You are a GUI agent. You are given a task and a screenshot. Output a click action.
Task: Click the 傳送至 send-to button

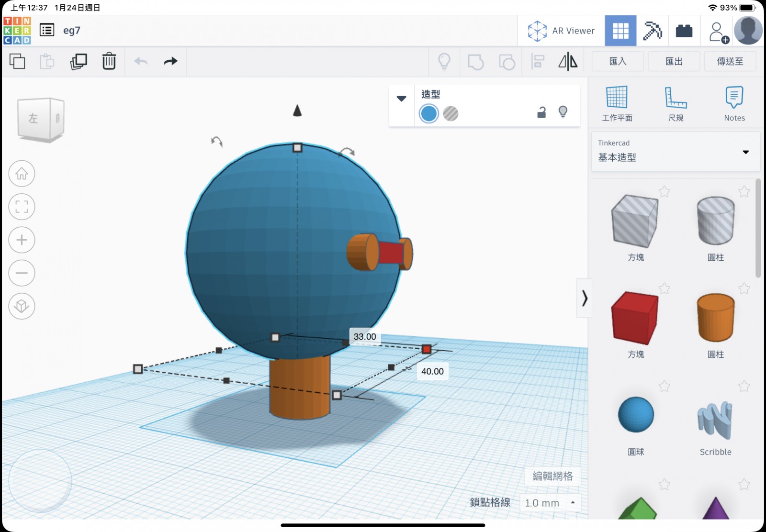tap(730, 61)
